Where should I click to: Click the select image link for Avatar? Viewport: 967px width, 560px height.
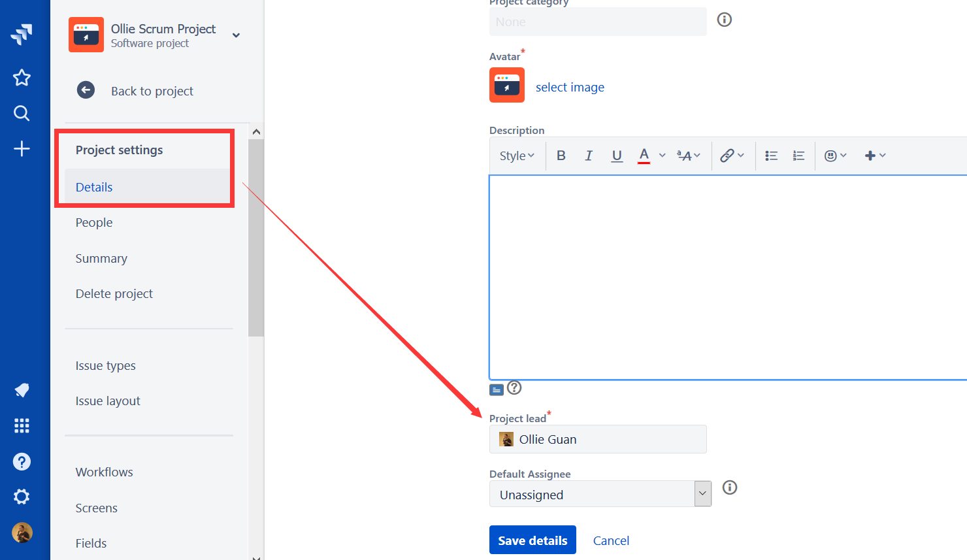tap(569, 86)
